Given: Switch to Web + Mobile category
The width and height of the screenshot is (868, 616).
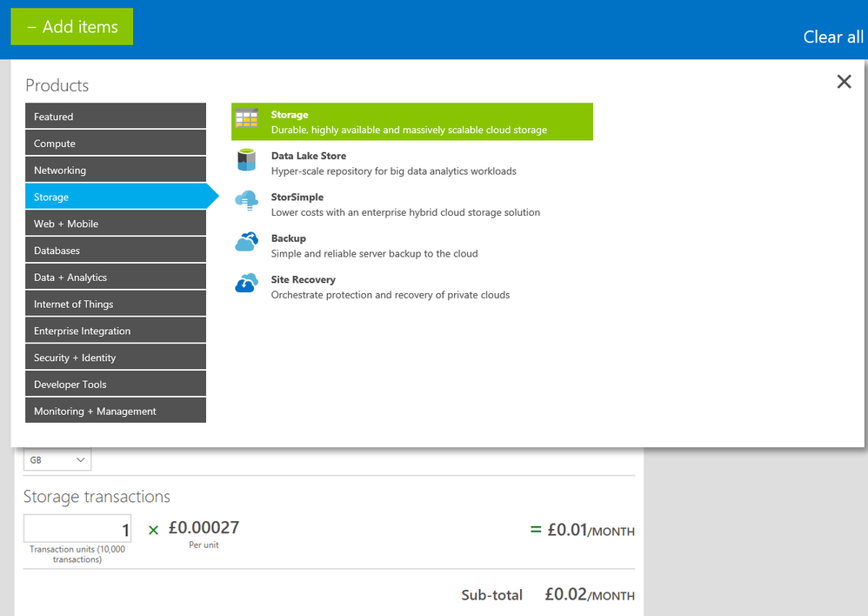Looking at the screenshot, I should 116,224.
